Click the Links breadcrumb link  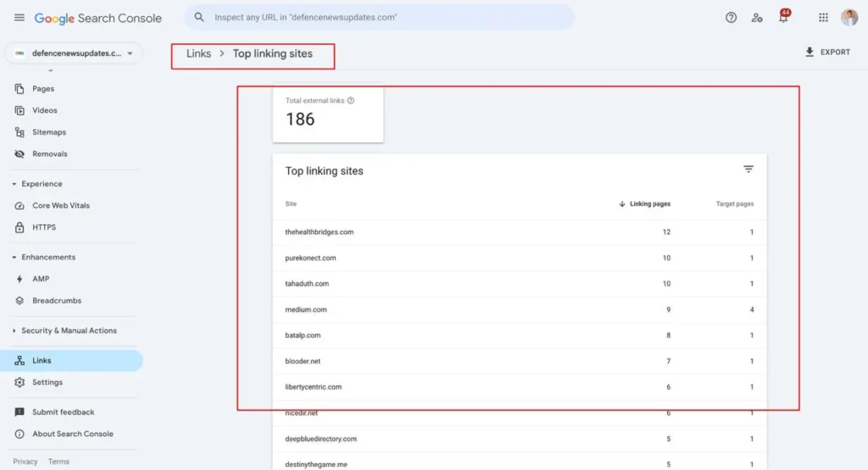click(x=198, y=53)
